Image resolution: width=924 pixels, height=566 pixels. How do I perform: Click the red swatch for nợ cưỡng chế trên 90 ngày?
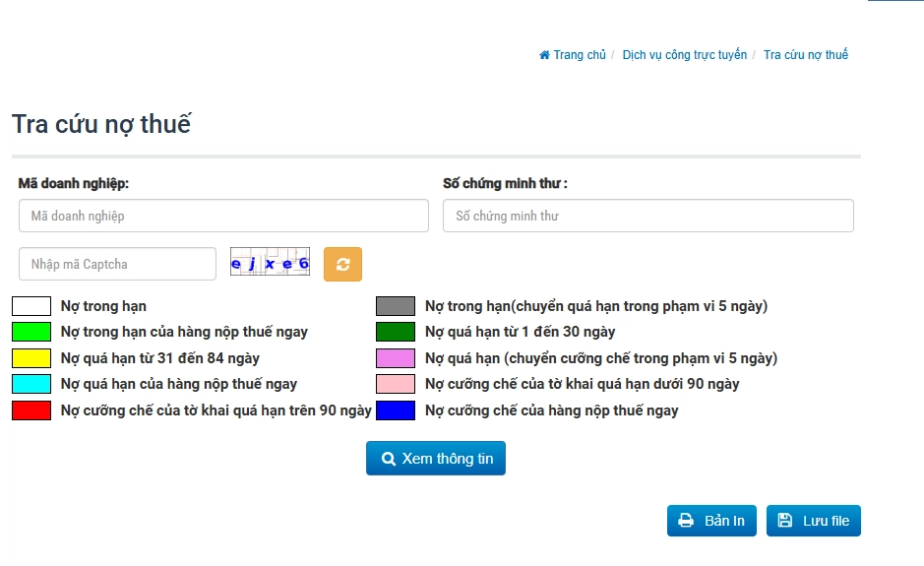(x=31, y=410)
